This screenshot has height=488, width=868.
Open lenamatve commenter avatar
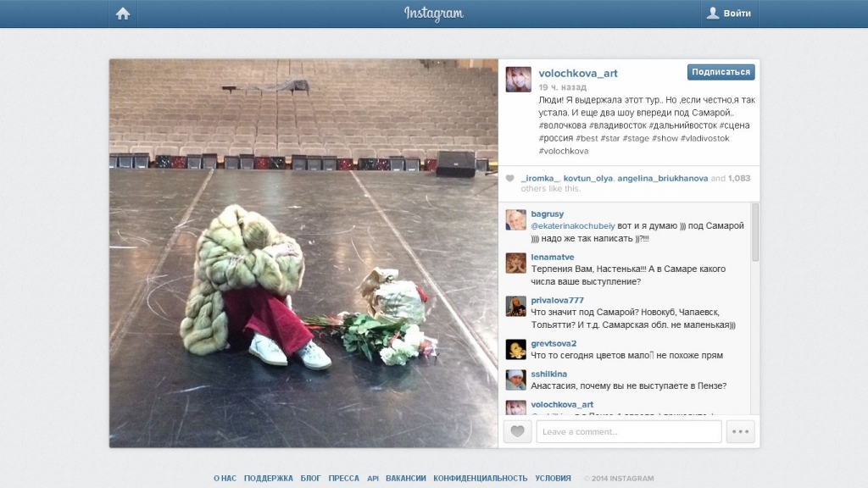[x=516, y=263]
